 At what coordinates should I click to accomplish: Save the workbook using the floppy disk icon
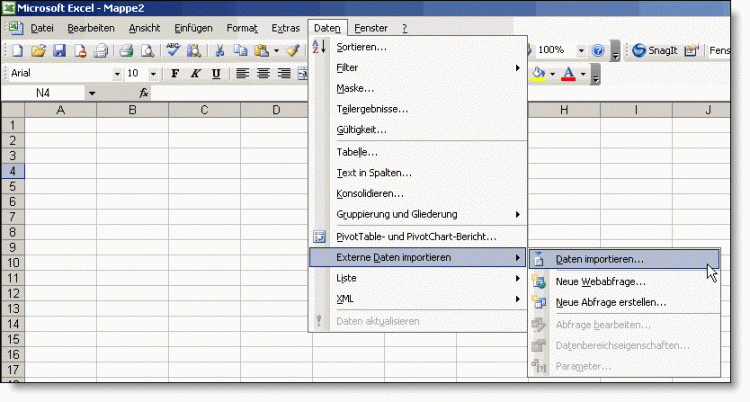(59, 50)
